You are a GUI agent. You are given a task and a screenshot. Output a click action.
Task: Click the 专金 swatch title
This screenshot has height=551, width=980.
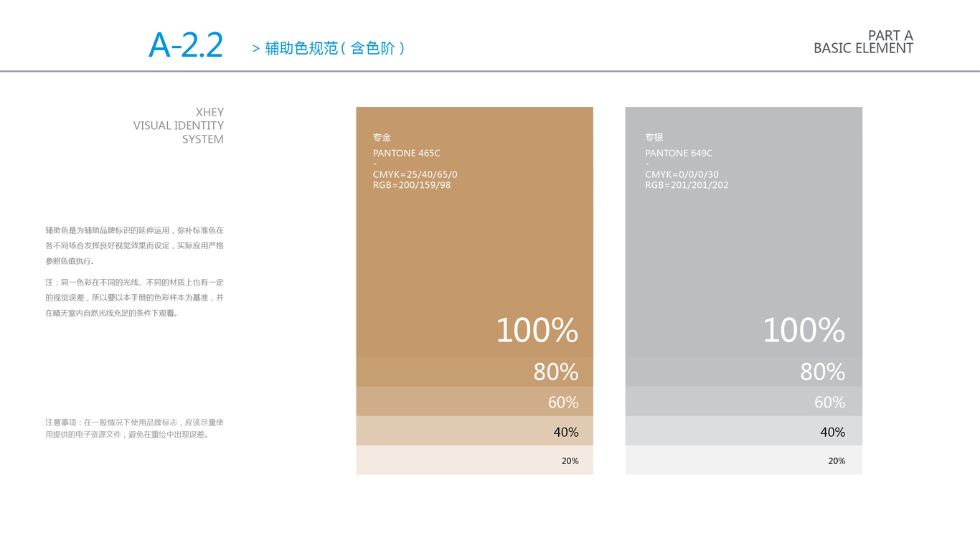click(382, 137)
